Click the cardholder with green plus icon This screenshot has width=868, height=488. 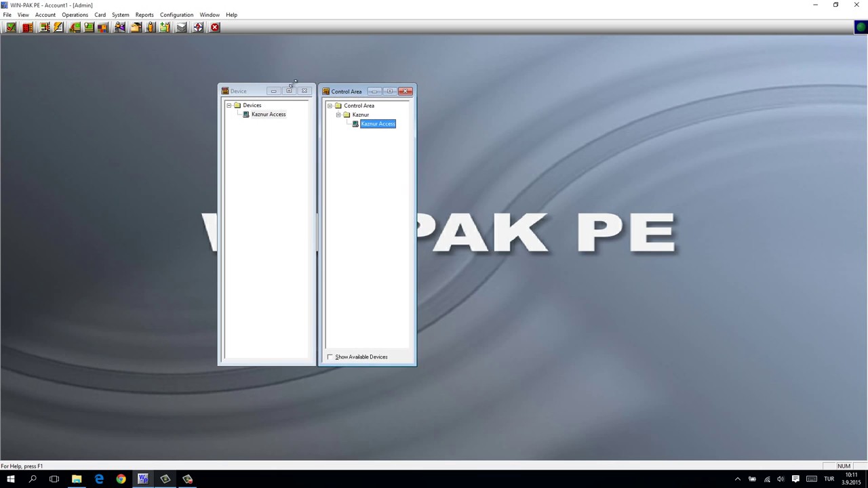pyautogui.click(x=165, y=27)
